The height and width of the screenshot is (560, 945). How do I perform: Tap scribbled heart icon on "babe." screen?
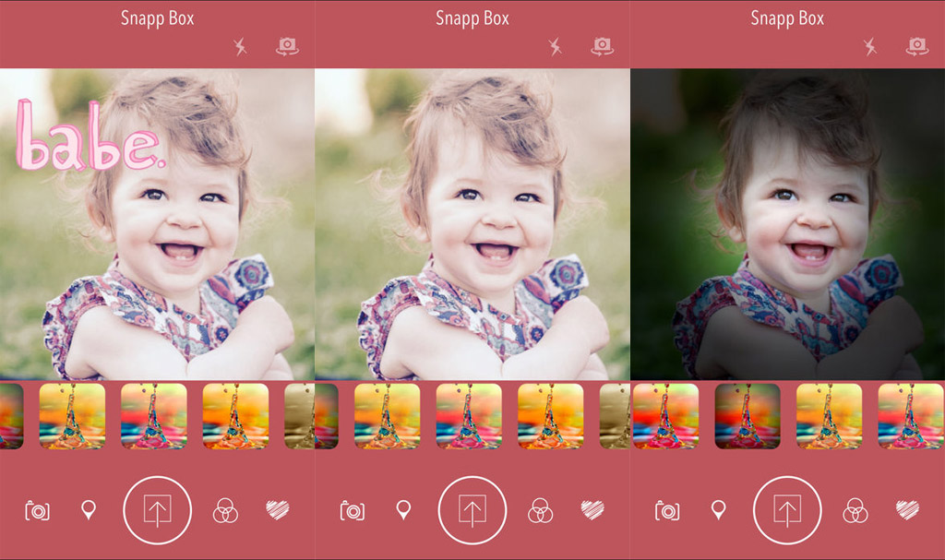click(278, 509)
